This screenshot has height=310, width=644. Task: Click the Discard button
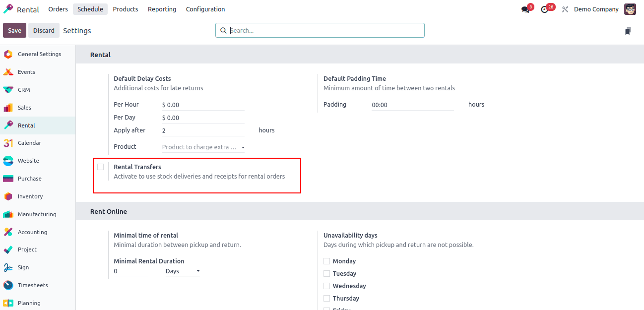point(44,30)
